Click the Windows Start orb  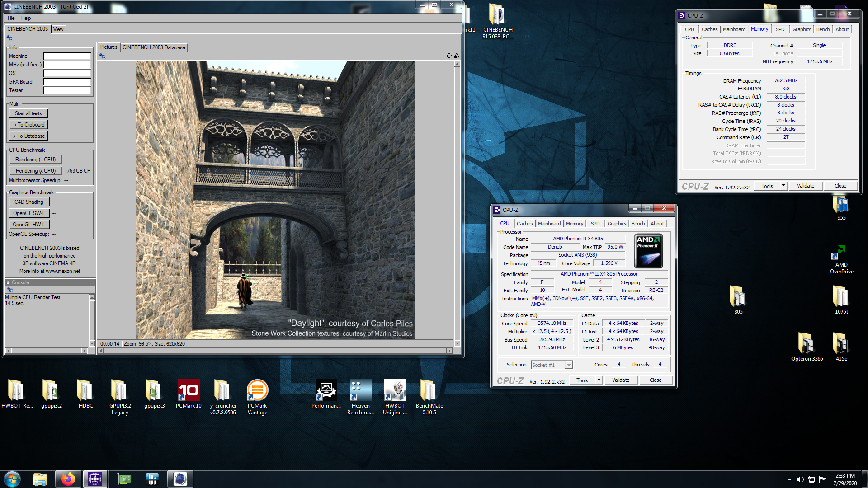[12, 479]
